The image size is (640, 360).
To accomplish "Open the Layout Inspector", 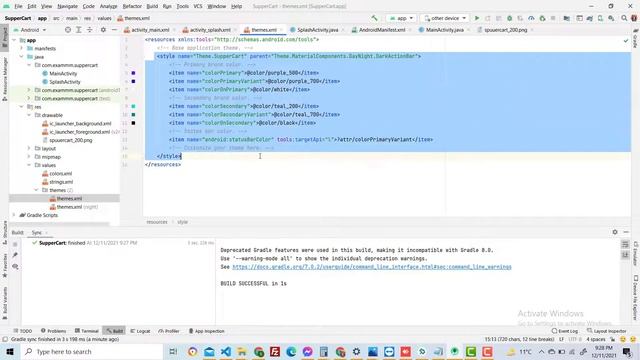I will point(607,331).
